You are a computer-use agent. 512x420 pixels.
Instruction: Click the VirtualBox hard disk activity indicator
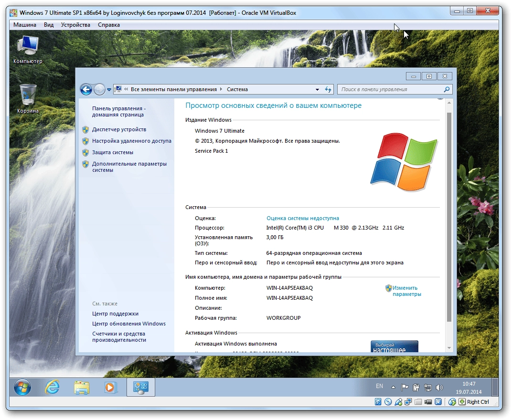click(378, 402)
